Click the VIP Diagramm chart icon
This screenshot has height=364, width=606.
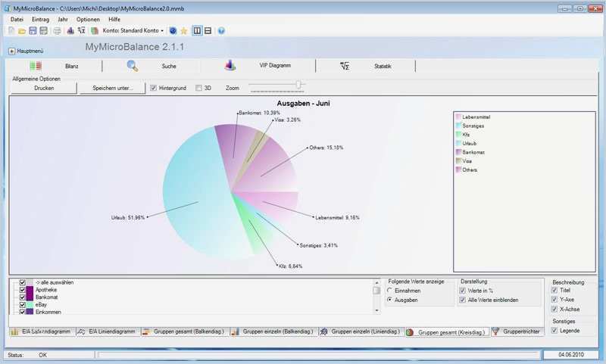click(x=230, y=65)
